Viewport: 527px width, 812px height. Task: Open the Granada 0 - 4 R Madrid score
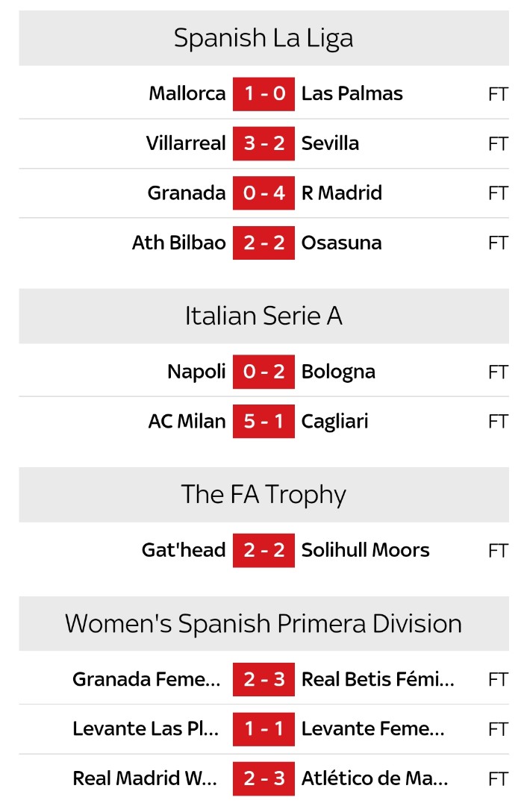[263, 193]
